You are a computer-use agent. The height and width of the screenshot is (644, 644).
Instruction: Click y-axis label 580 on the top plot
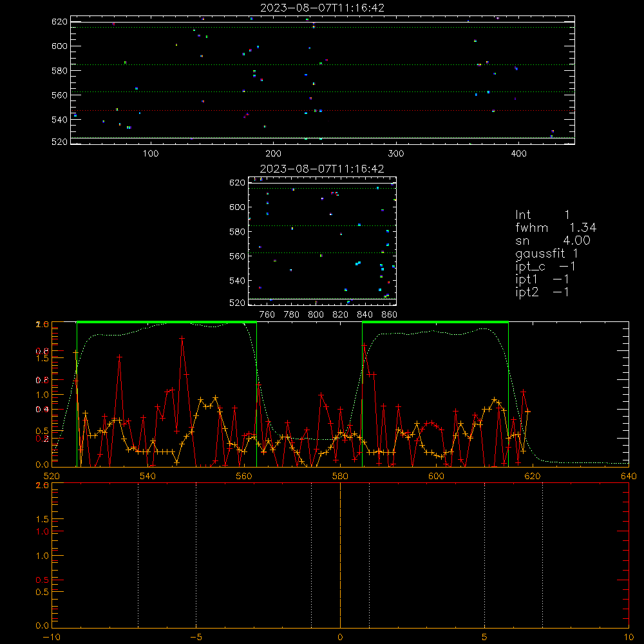[x=59, y=71]
